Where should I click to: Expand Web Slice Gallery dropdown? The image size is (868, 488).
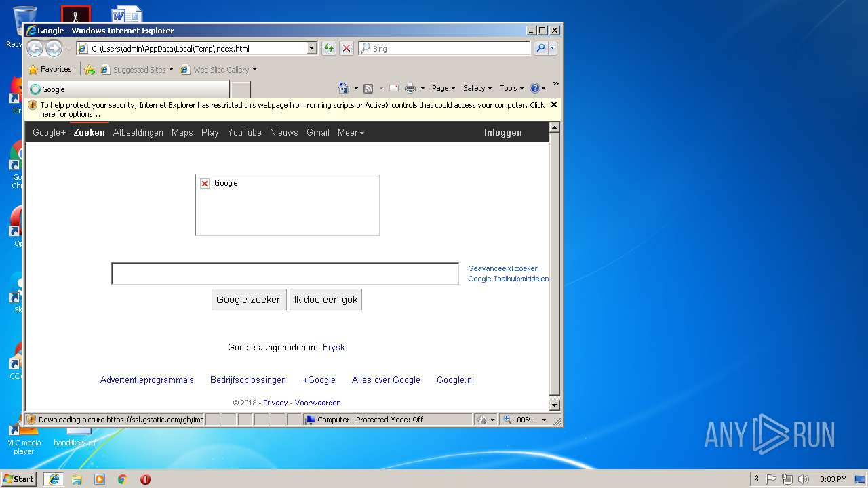point(254,70)
